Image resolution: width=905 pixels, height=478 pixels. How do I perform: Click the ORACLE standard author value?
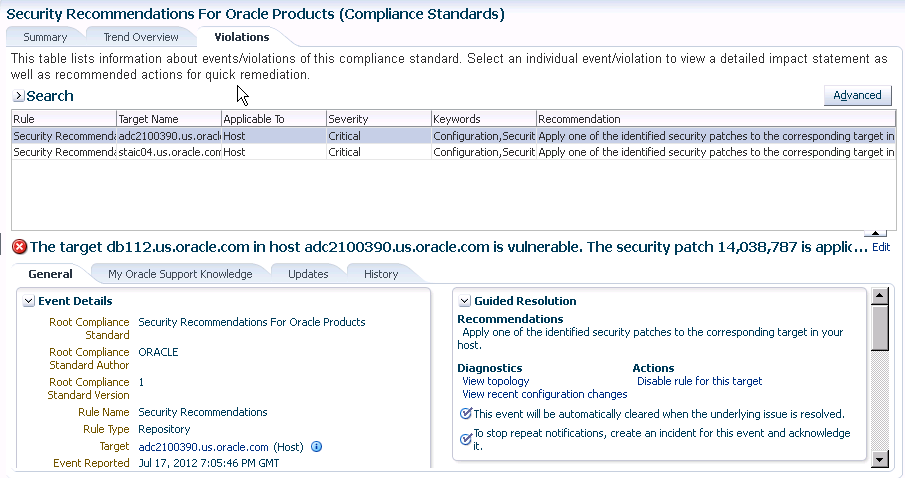pyautogui.click(x=158, y=352)
